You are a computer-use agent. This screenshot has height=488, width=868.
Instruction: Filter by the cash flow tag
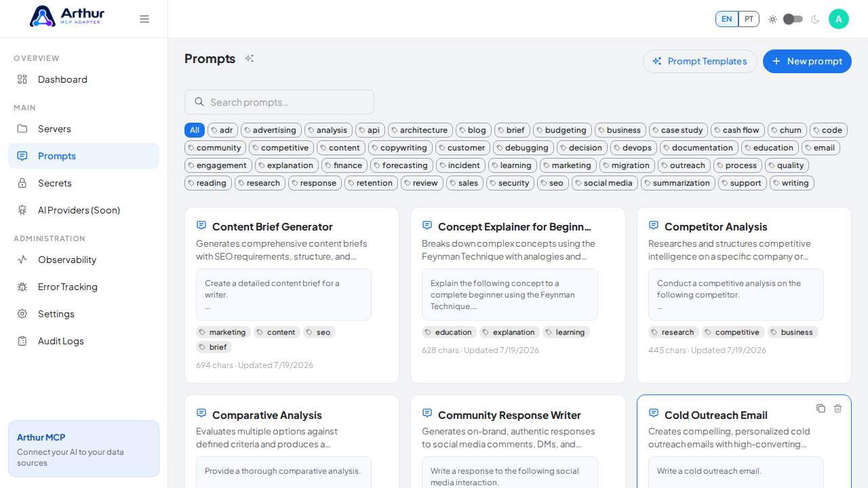[738, 130]
